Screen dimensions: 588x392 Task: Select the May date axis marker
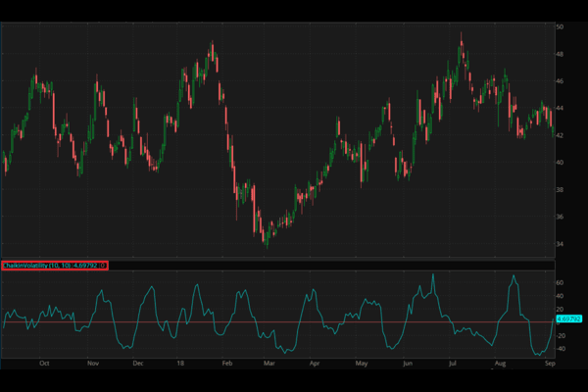(360, 362)
